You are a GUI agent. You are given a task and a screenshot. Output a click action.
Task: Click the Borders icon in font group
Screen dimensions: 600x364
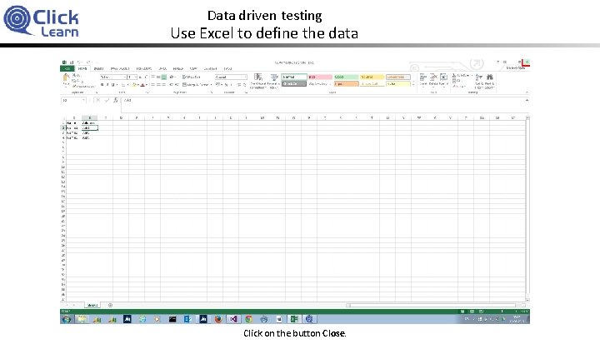[123, 84]
